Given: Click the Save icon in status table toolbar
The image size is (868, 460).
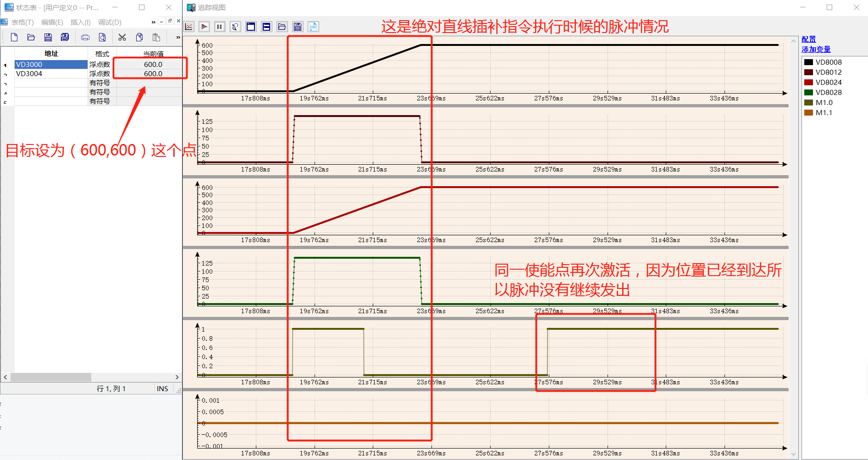Looking at the screenshot, I should (48, 37).
